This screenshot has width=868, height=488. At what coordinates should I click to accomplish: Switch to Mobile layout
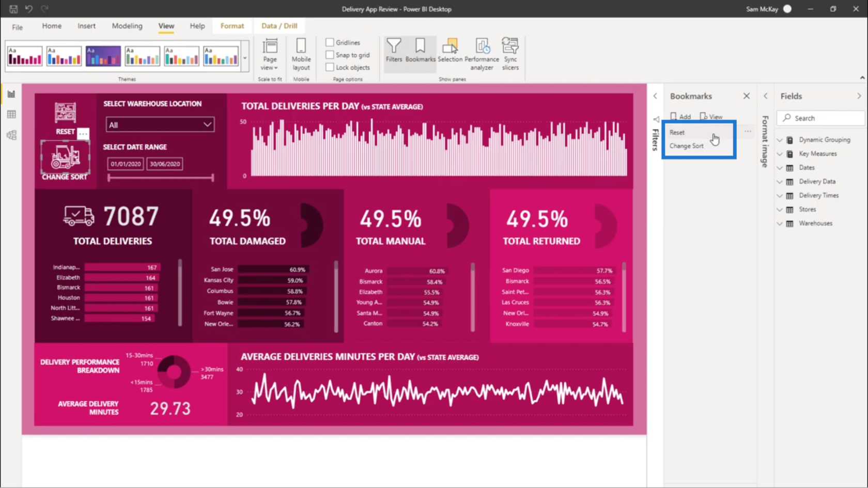301,54
